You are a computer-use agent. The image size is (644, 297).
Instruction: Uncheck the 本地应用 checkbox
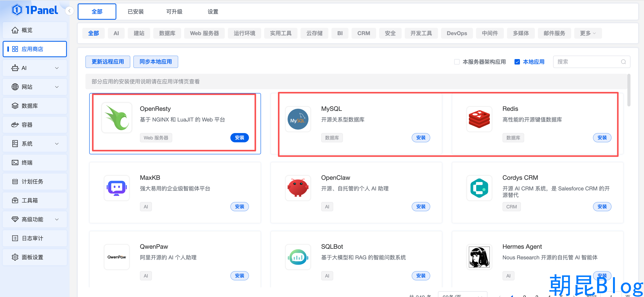click(x=517, y=62)
